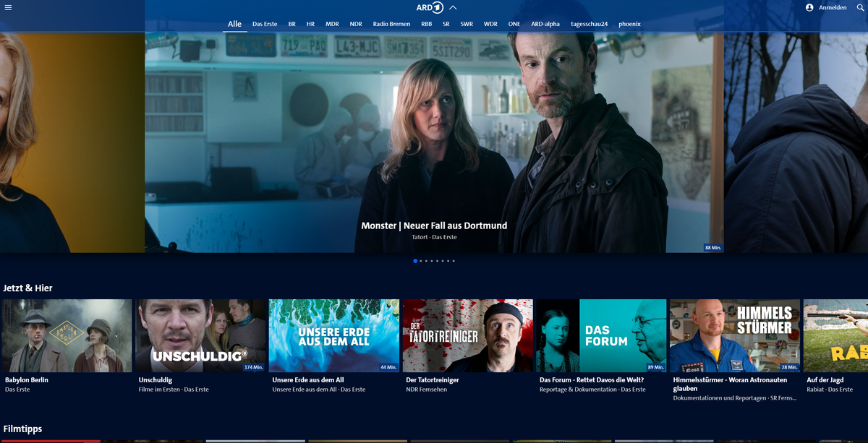
Task: Select the Alle channel tab
Action: tap(234, 24)
